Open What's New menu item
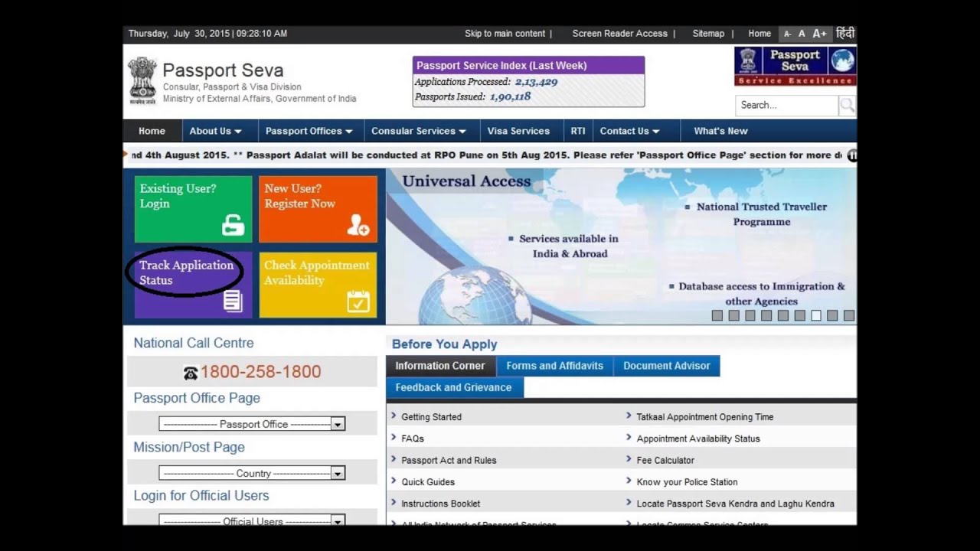This screenshot has width=980, height=551. coord(720,131)
